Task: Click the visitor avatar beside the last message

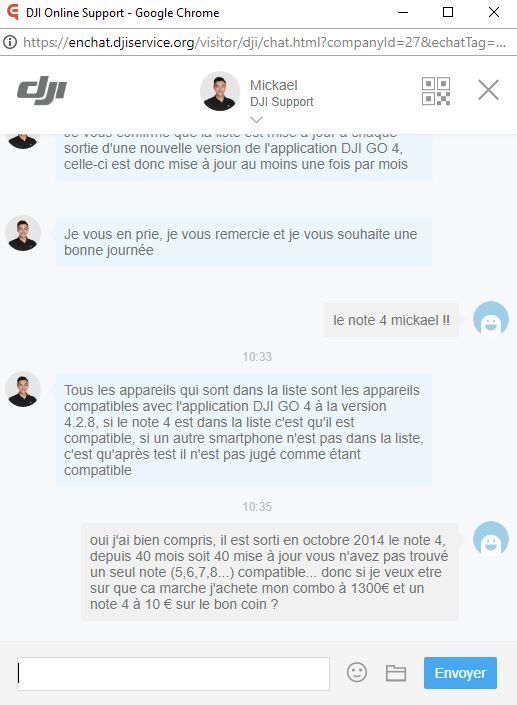Action: click(x=490, y=539)
